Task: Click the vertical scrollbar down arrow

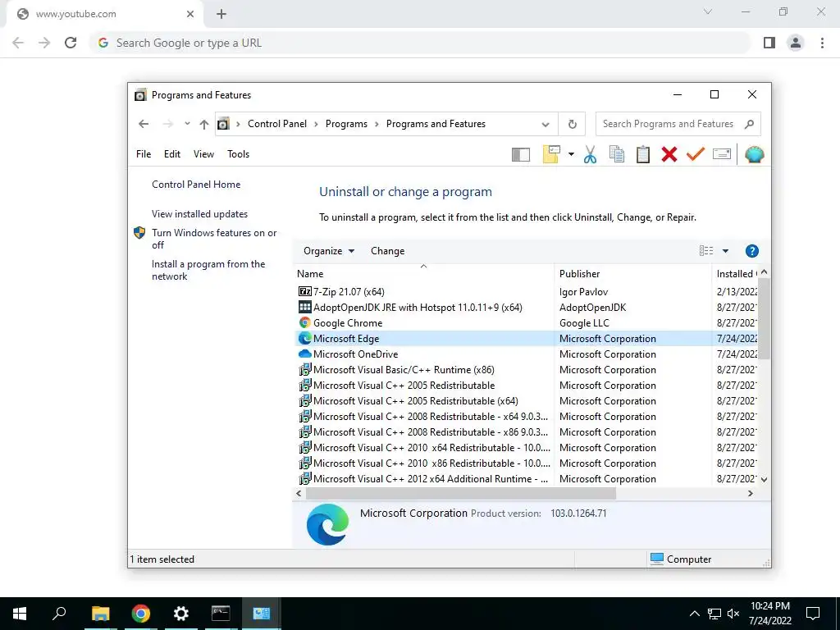Action: point(765,480)
